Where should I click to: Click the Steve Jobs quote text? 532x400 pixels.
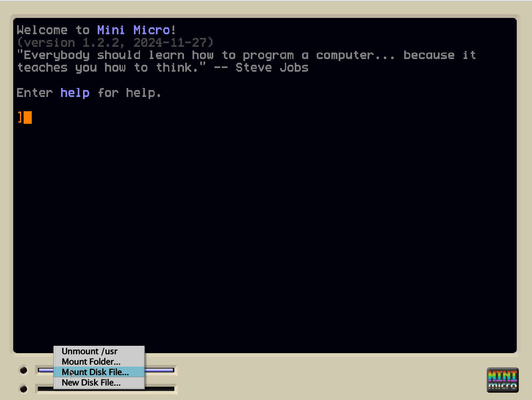pos(246,61)
